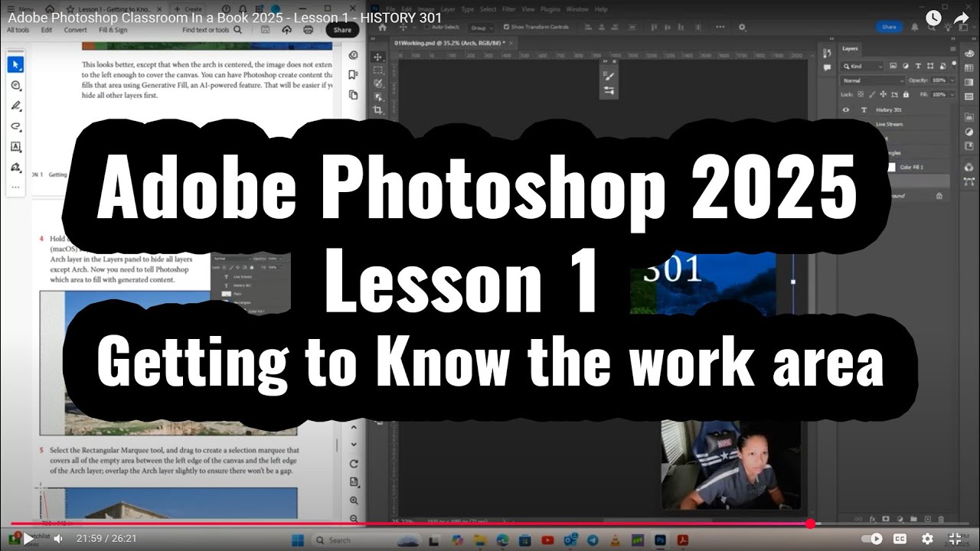Open Photoshop's Comments panel icon
The height and width of the screenshot is (551, 980).
[x=827, y=67]
